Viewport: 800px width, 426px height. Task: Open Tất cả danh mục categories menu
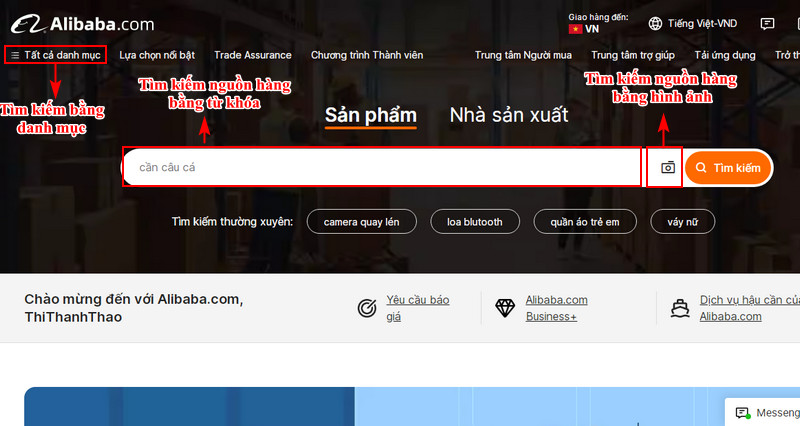56,55
